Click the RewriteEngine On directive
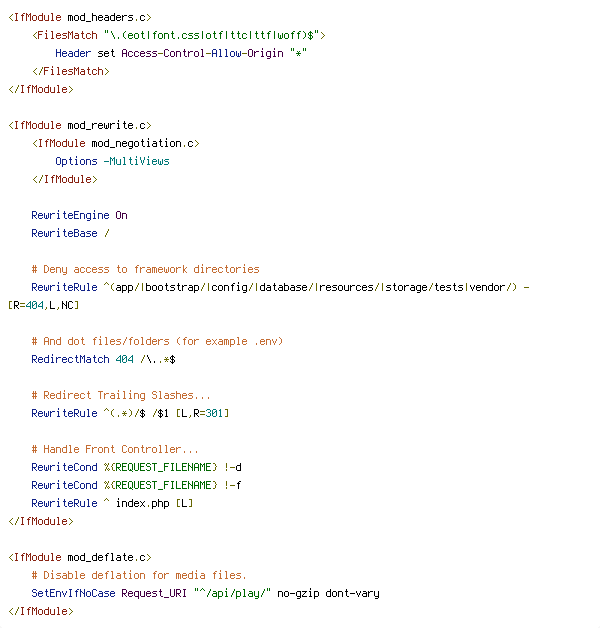This screenshot has height=628, width=600. 79,215
